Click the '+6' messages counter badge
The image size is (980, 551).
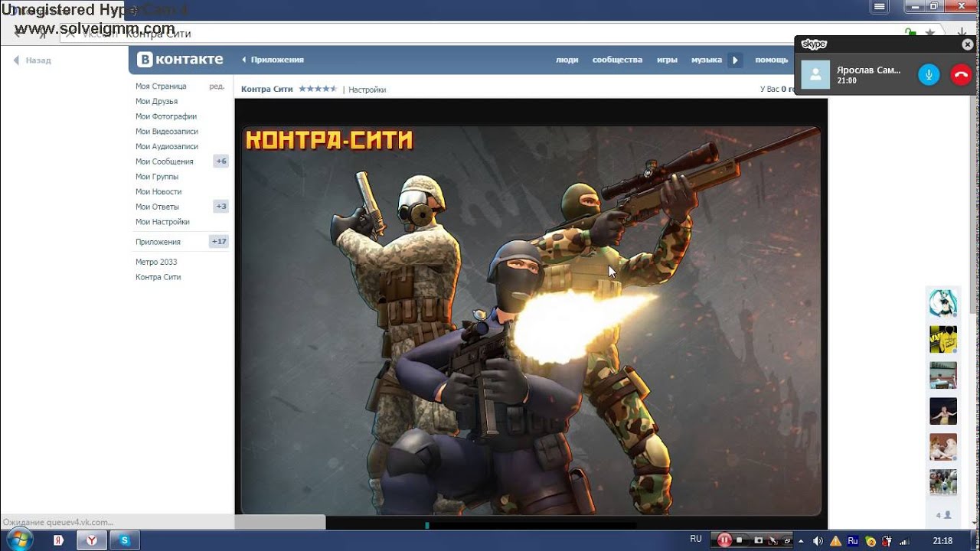coord(221,161)
